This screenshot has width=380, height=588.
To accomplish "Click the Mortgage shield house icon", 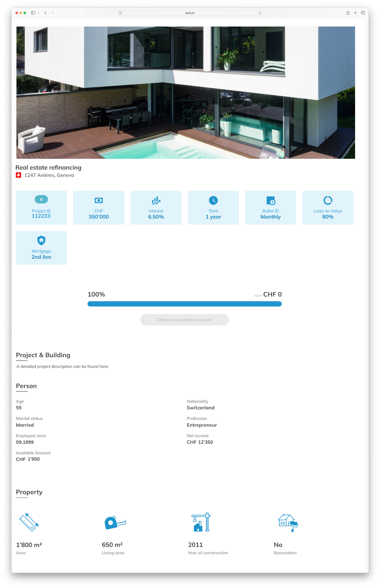I will (41, 240).
